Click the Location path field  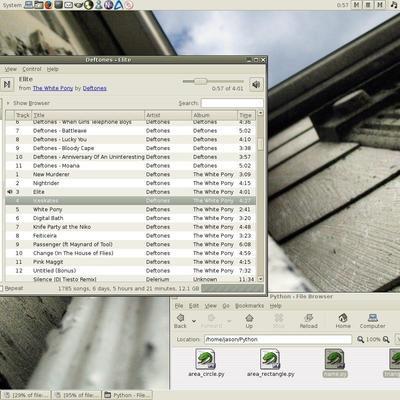pyautogui.click(x=278, y=339)
